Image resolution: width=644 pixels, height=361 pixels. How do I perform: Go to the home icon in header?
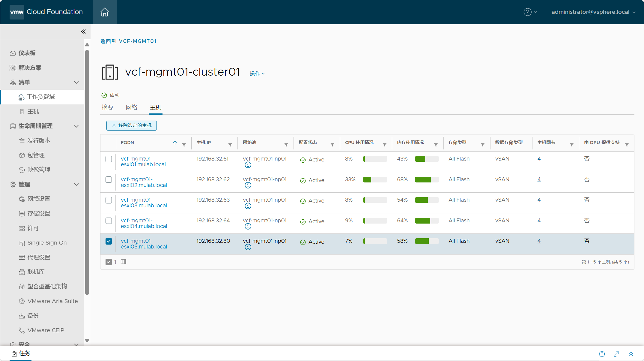(x=104, y=12)
